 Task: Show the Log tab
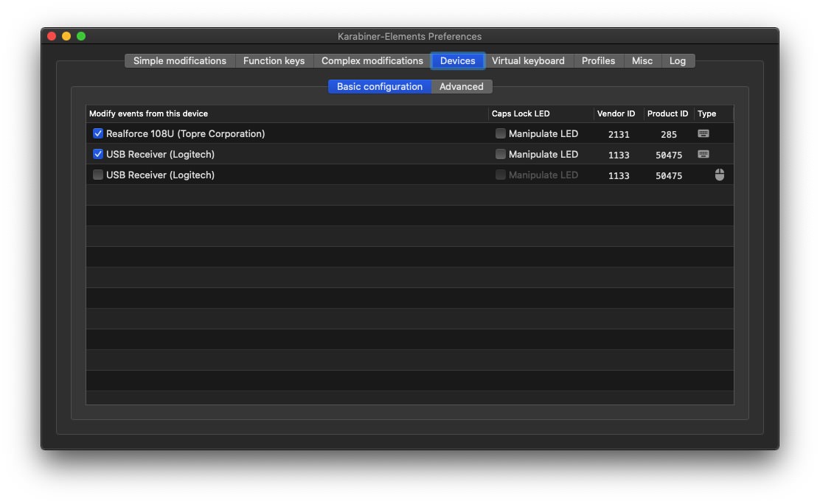click(678, 61)
